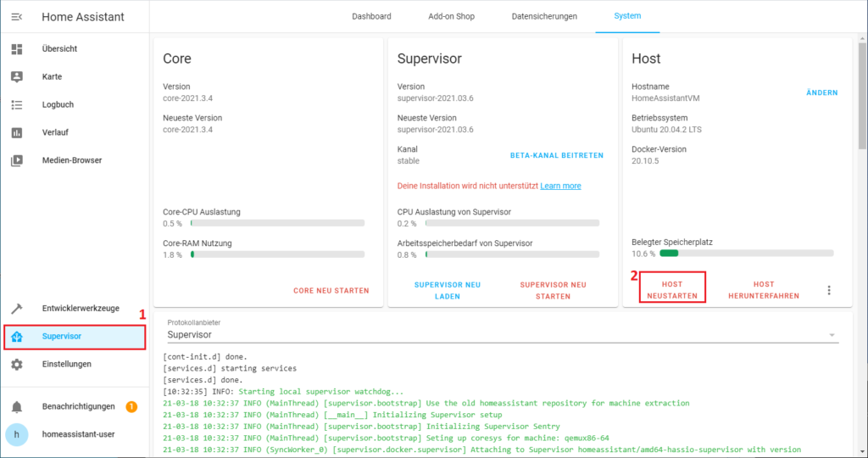
Task: Open Entwicklerwerkzeuge in the sidebar
Action: [75, 309]
